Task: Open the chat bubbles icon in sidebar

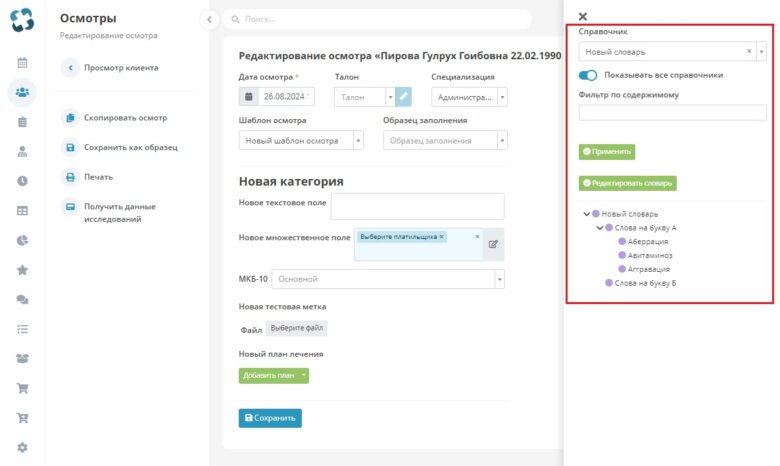Action: tap(22, 299)
